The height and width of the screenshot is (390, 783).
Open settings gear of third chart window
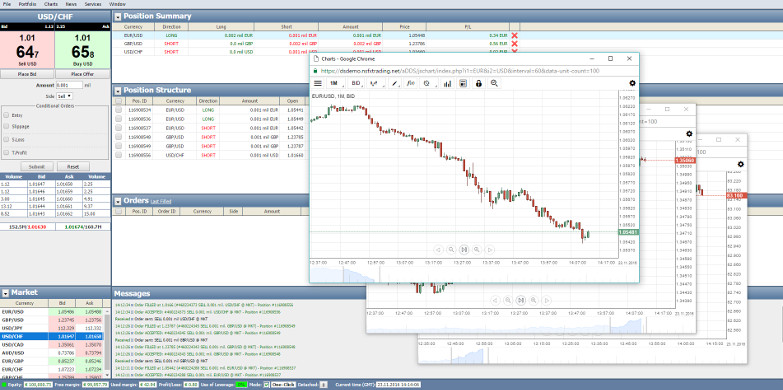point(741,164)
